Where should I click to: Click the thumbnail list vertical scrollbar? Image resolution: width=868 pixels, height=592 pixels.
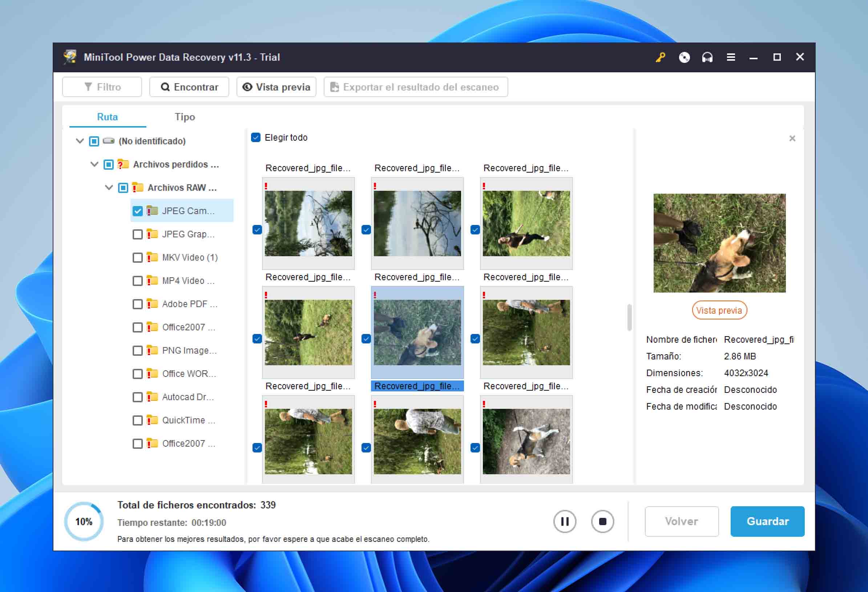[x=629, y=318]
